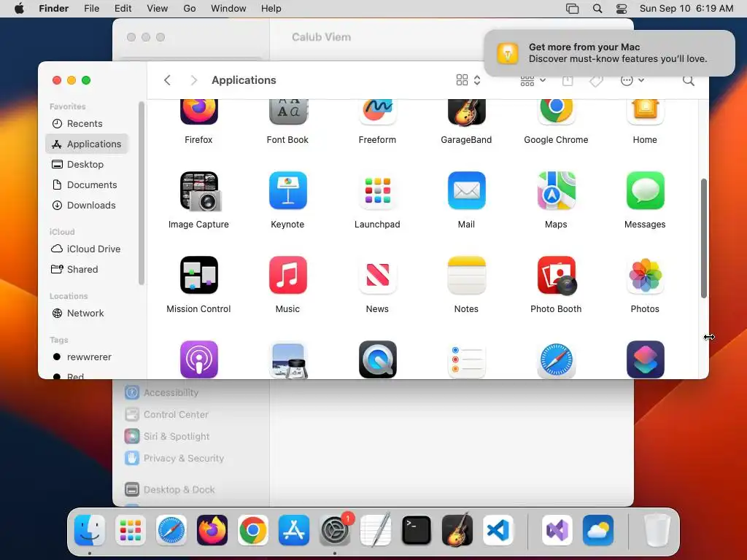Screen dimensions: 747x560
Task: Open Privacy & Security in System Settings
Action: (x=174, y=459)
